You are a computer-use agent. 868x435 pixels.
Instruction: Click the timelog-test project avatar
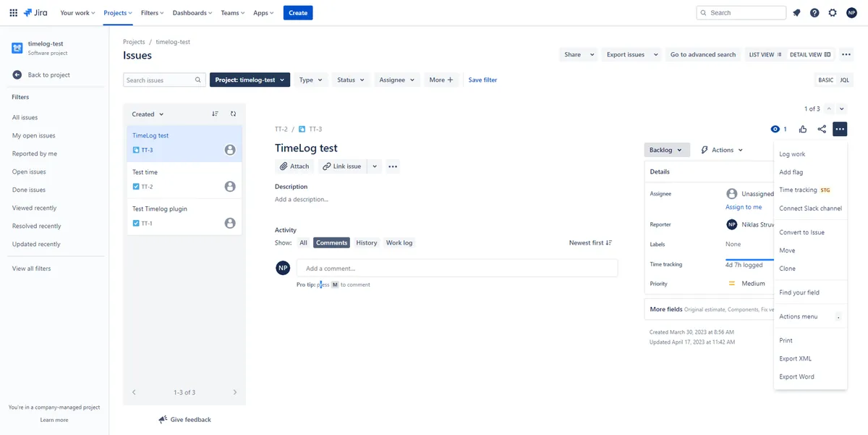click(17, 48)
